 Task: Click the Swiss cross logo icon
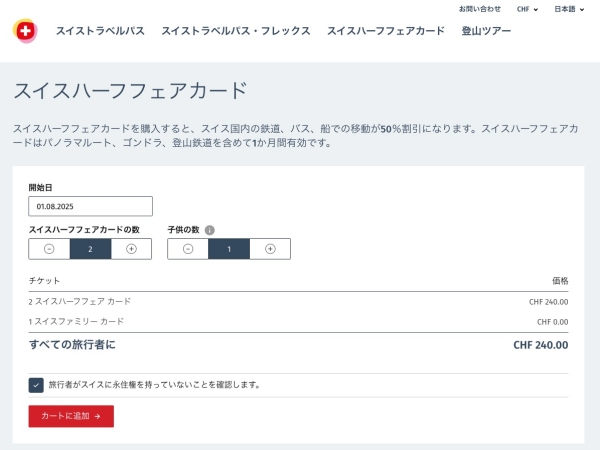(x=25, y=31)
